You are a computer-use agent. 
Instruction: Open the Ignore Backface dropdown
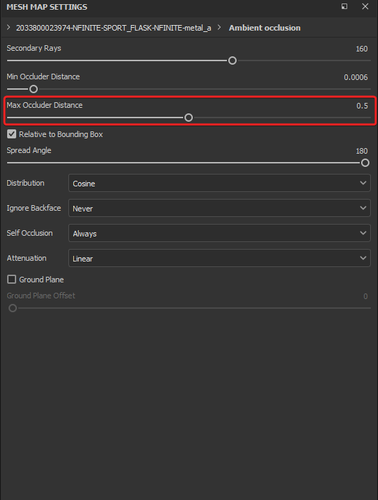tap(219, 208)
